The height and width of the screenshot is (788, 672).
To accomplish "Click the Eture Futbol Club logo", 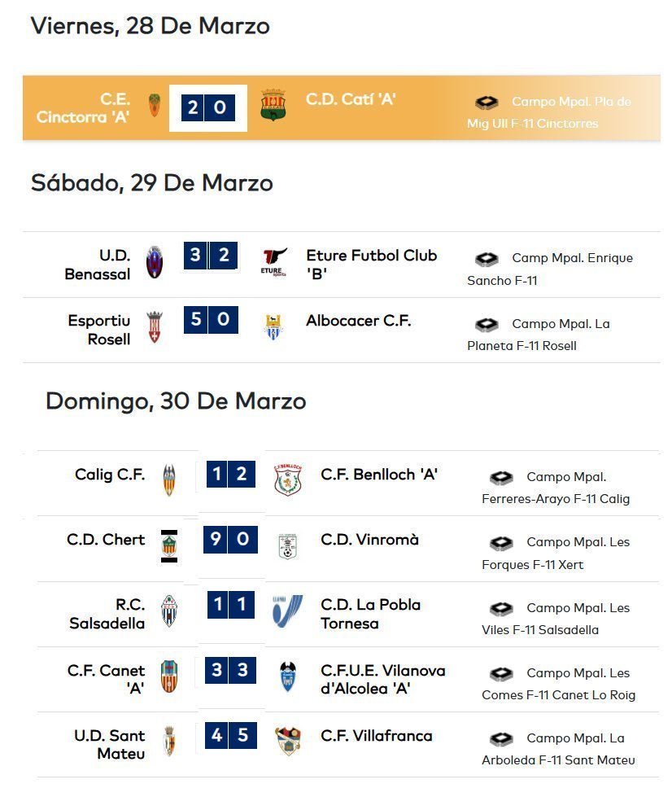I will (x=273, y=262).
